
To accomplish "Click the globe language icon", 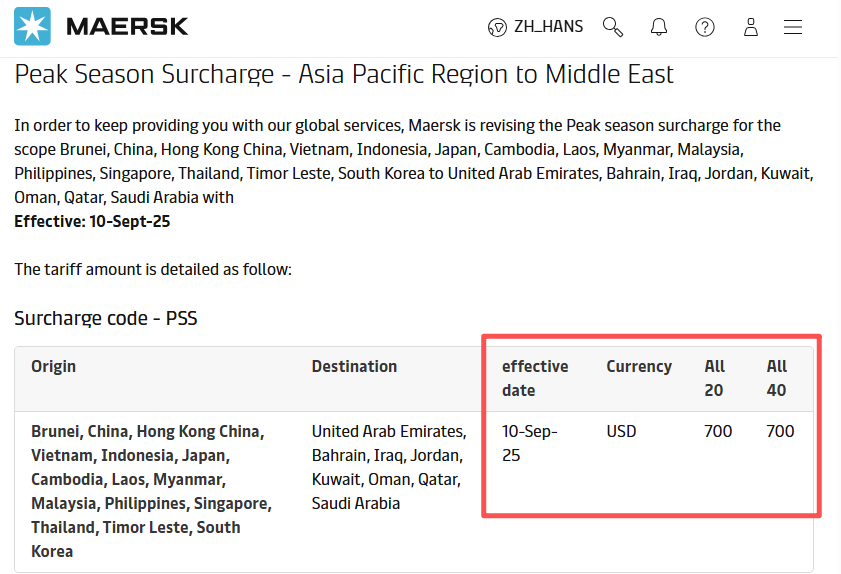I will (x=497, y=27).
